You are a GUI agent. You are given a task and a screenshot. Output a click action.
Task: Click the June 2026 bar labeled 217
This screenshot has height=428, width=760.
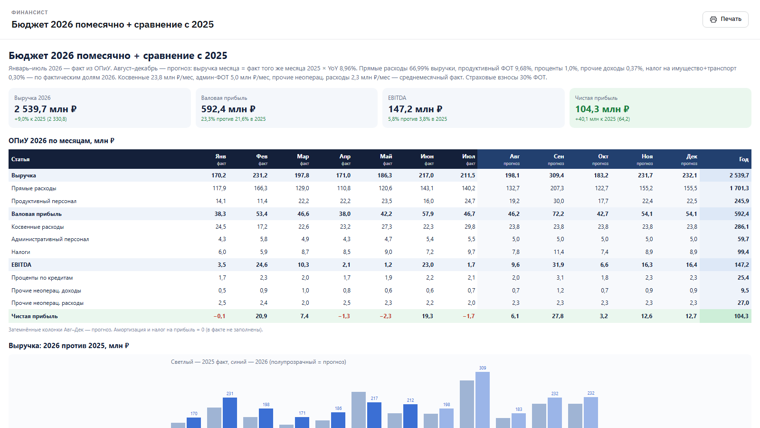[x=374, y=415]
